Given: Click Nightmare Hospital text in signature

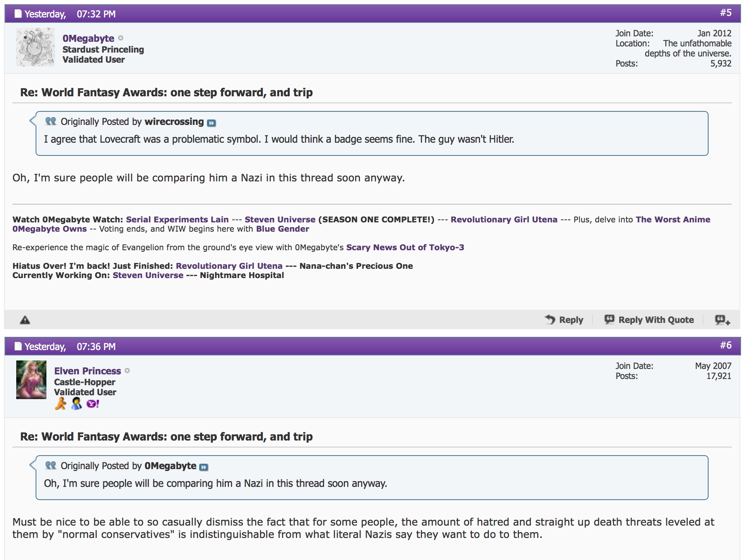Looking at the screenshot, I should [x=242, y=275].
